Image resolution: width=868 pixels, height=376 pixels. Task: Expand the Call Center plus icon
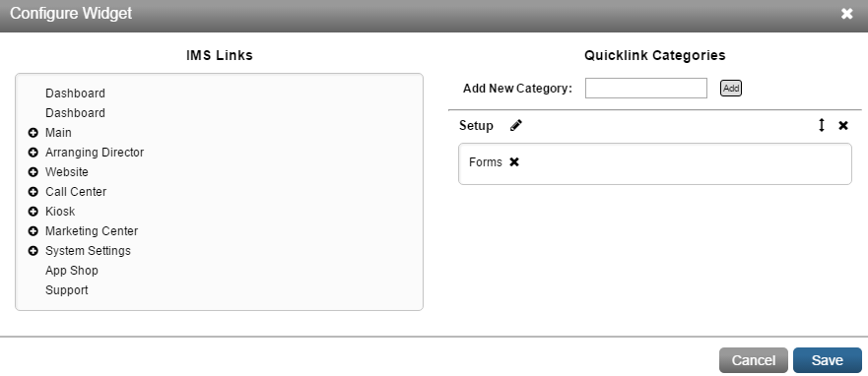click(x=33, y=192)
